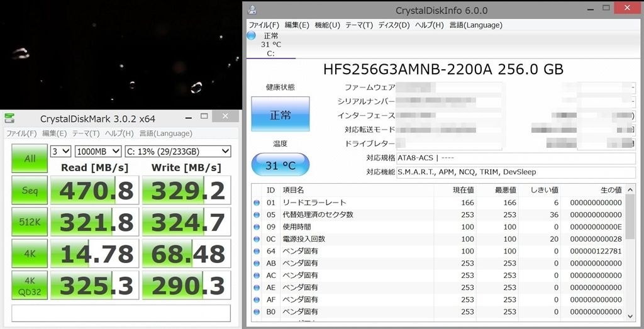The height and width of the screenshot is (329, 644).
Task: Click status dot for ID 0C row
Action: tap(257, 238)
